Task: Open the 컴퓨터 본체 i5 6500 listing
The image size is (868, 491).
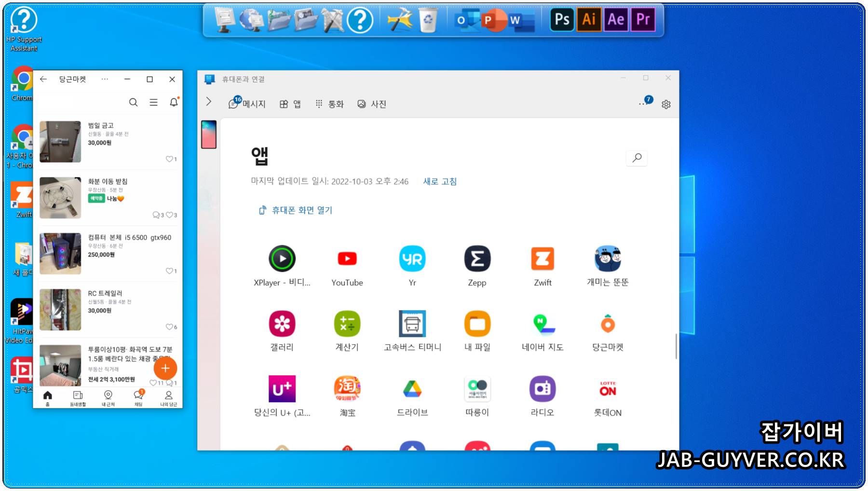Action: pyautogui.click(x=108, y=253)
